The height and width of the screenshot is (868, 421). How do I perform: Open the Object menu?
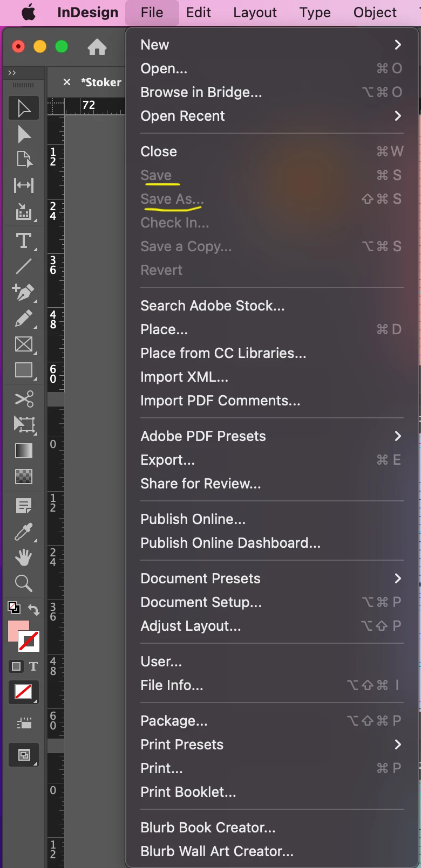tap(375, 12)
